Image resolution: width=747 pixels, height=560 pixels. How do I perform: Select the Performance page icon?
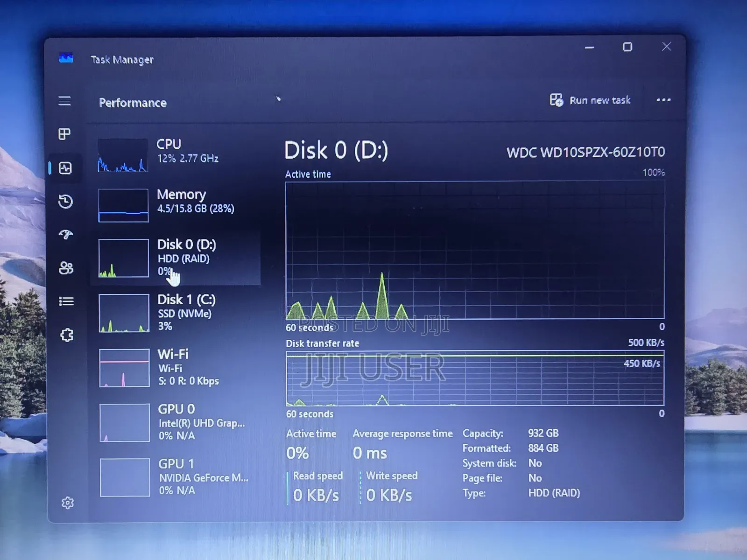65,168
